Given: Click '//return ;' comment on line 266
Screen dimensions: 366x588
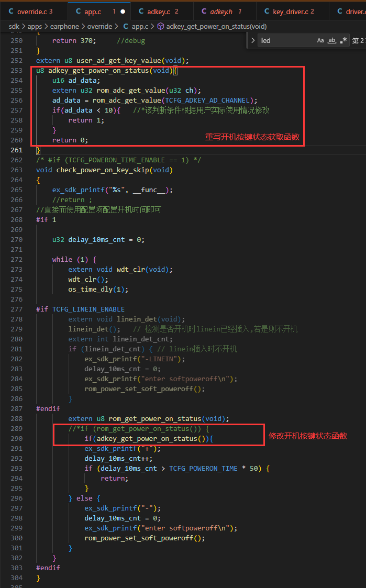Looking at the screenshot, I should tap(72, 200).
